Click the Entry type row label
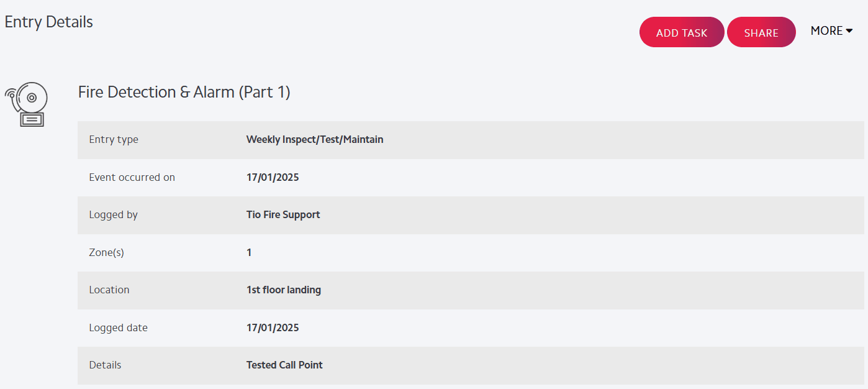Viewport: 868px width, 389px height. point(114,139)
